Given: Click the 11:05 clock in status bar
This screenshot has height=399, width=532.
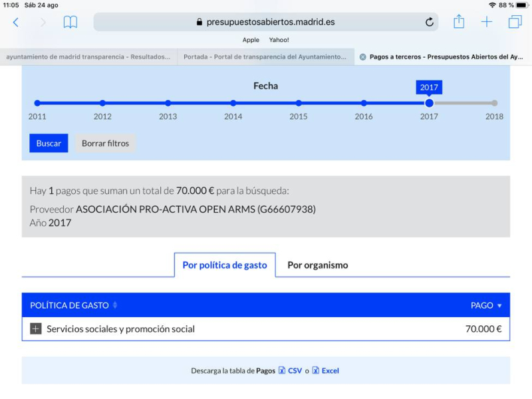Looking at the screenshot, I should 11,5.
